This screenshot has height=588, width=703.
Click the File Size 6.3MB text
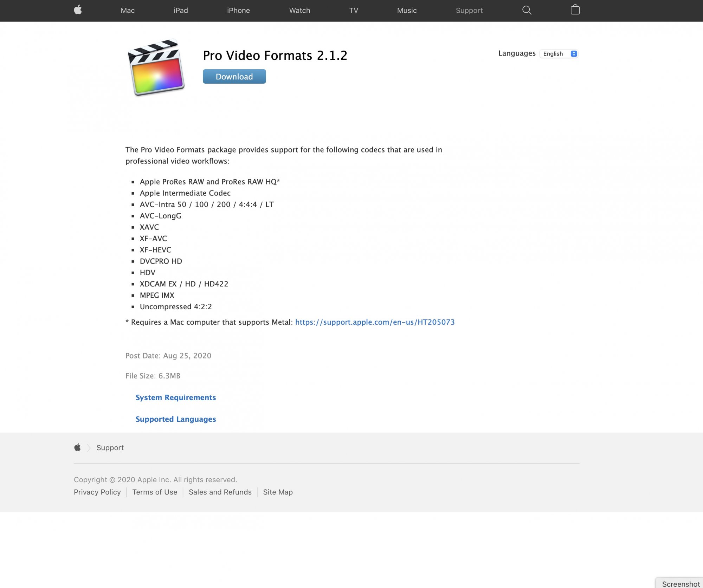[153, 376]
